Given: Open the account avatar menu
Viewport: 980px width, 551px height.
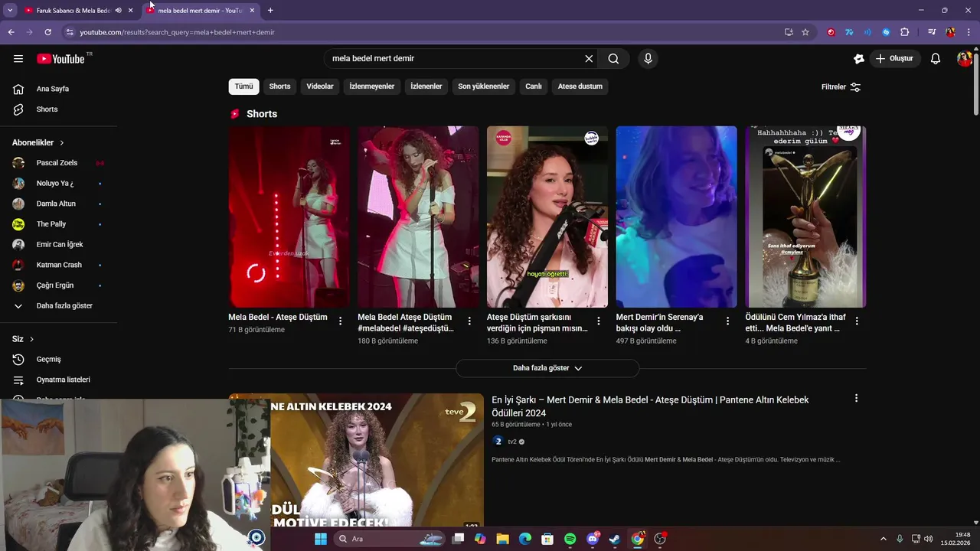Looking at the screenshot, I should pos(965,59).
